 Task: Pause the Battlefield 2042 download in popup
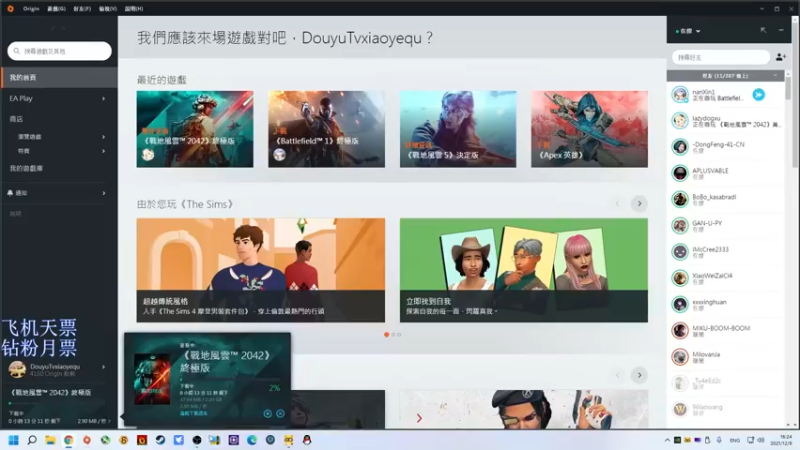(x=267, y=413)
